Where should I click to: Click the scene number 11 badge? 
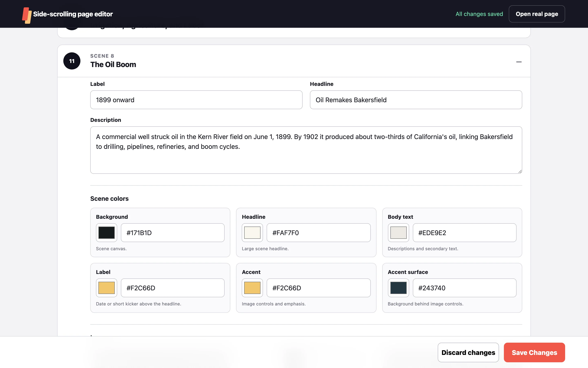[x=72, y=61]
